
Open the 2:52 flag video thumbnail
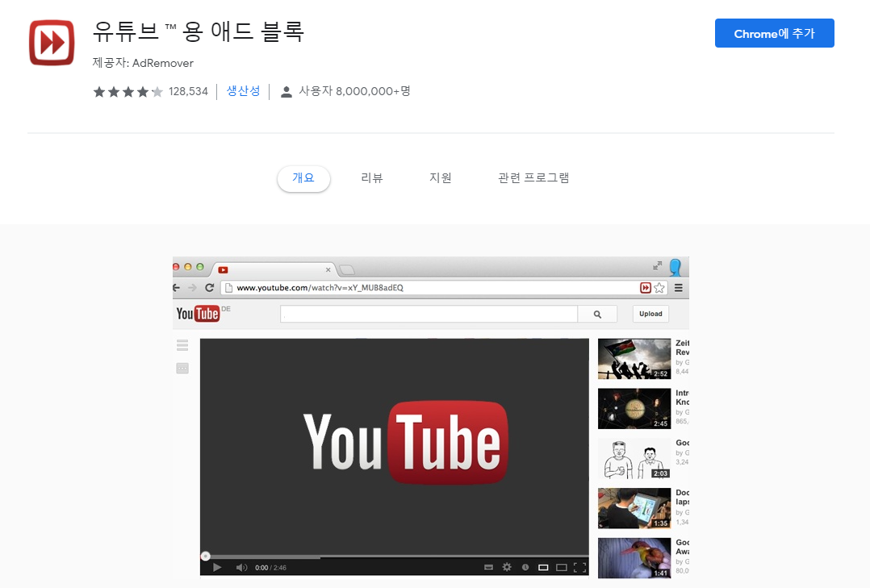tap(634, 359)
